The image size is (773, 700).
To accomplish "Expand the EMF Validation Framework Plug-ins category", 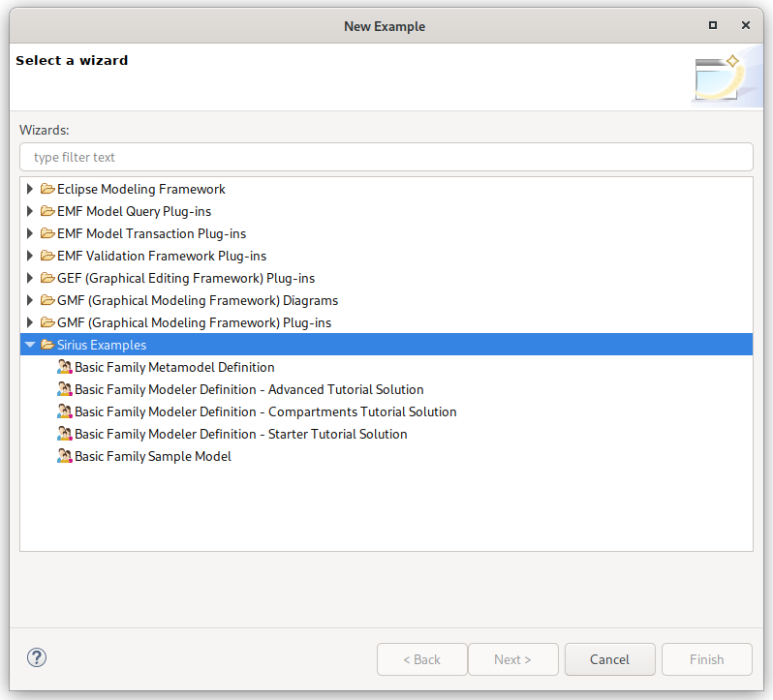I will point(30,256).
